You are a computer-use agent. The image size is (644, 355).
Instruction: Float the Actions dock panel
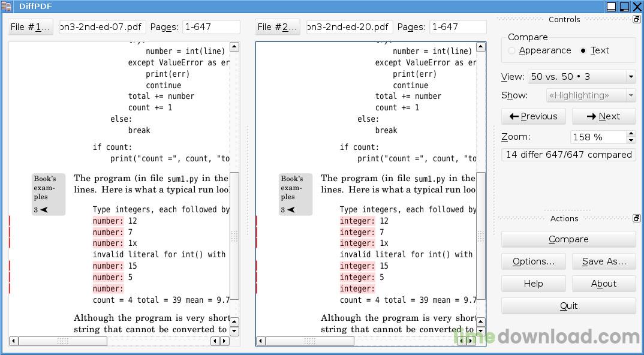[637, 218]
